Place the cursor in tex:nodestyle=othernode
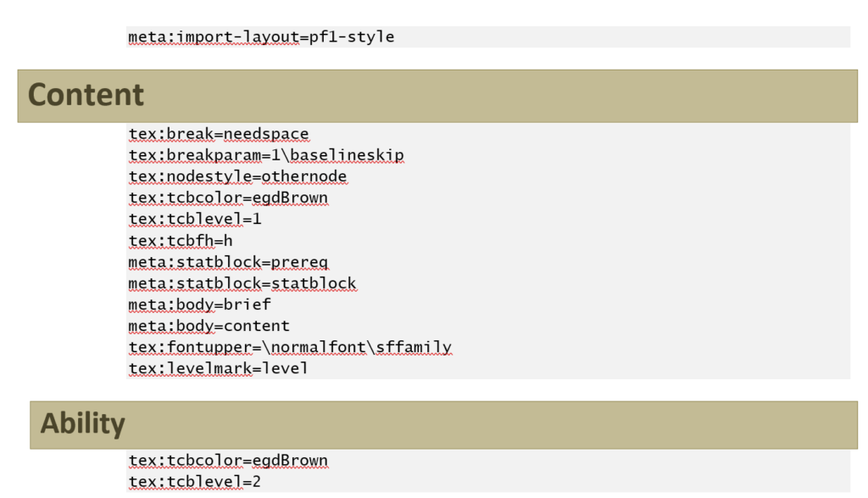This screenshot has width=868, height=498. tap(237, 176)
